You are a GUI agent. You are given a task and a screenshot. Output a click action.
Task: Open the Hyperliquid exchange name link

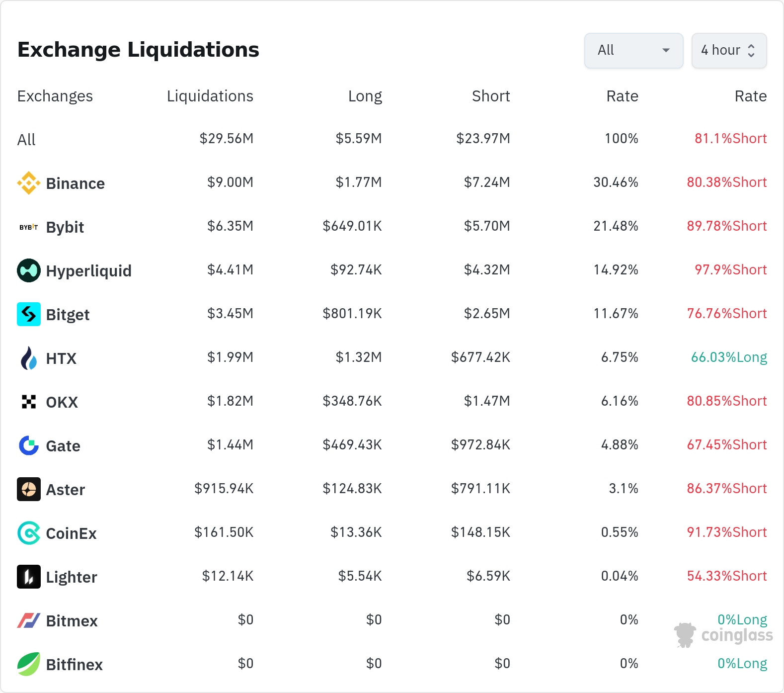click(x=88, y=271)
